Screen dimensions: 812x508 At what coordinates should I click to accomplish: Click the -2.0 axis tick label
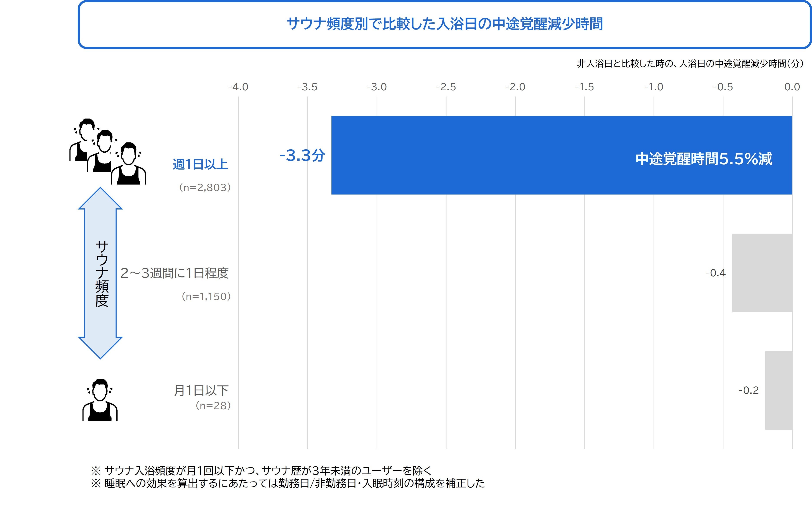pyautogui.click(x=515, y=87)
